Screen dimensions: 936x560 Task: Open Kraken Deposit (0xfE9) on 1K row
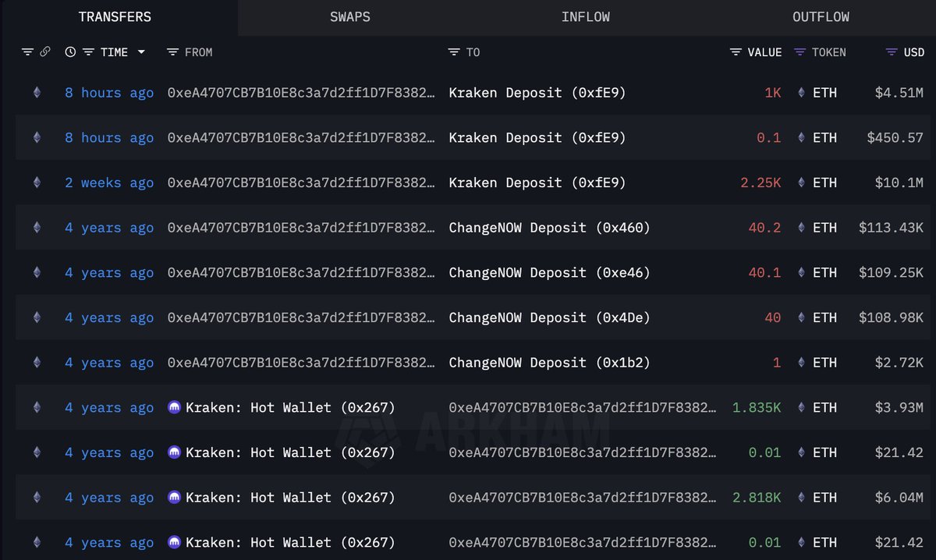point(537,93)
